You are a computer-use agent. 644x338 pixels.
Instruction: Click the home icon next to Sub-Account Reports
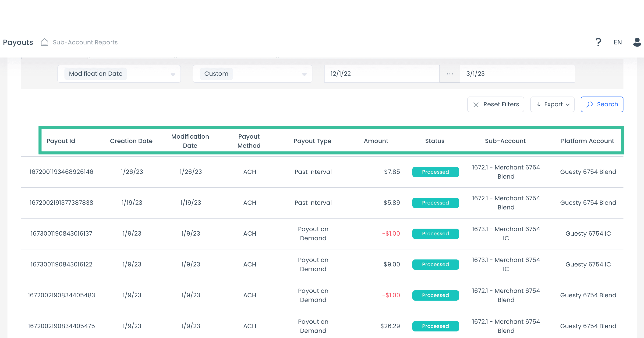(44, 42)
